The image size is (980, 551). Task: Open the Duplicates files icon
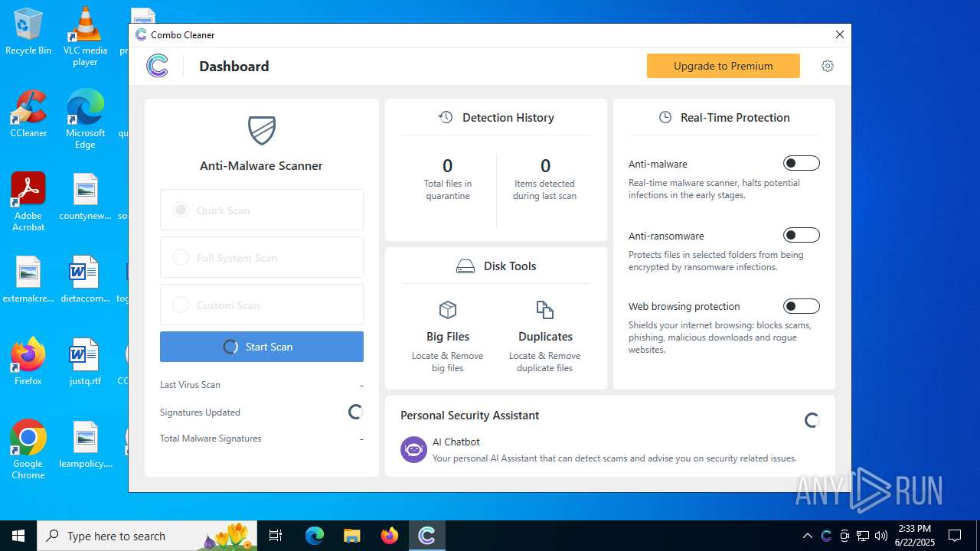545,310
